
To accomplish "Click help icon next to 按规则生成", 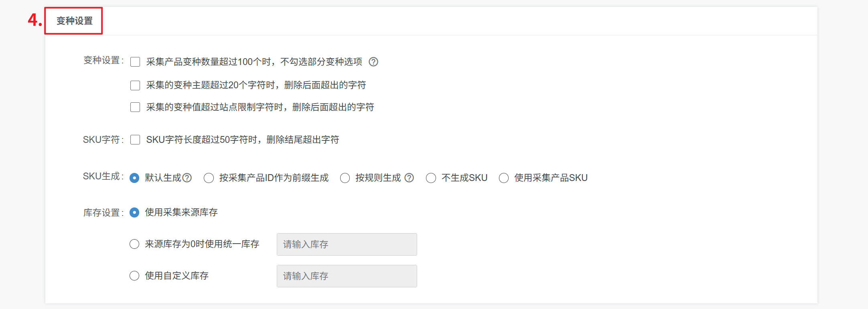I will [409, 178].
